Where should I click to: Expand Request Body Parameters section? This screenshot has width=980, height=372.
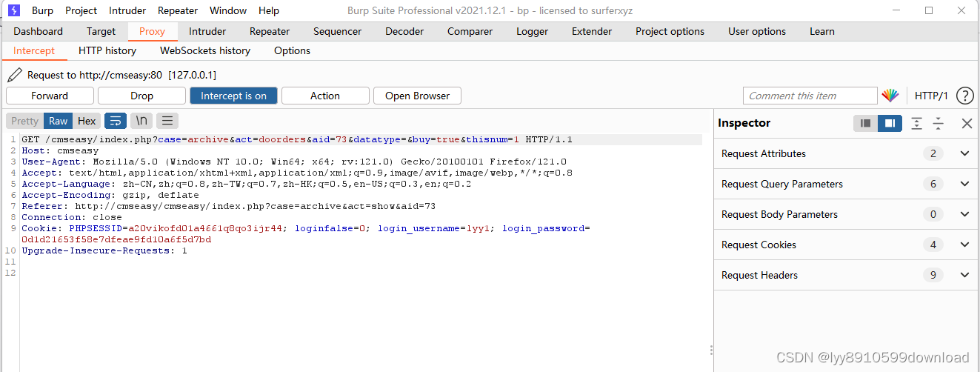(x=964, y=214)
